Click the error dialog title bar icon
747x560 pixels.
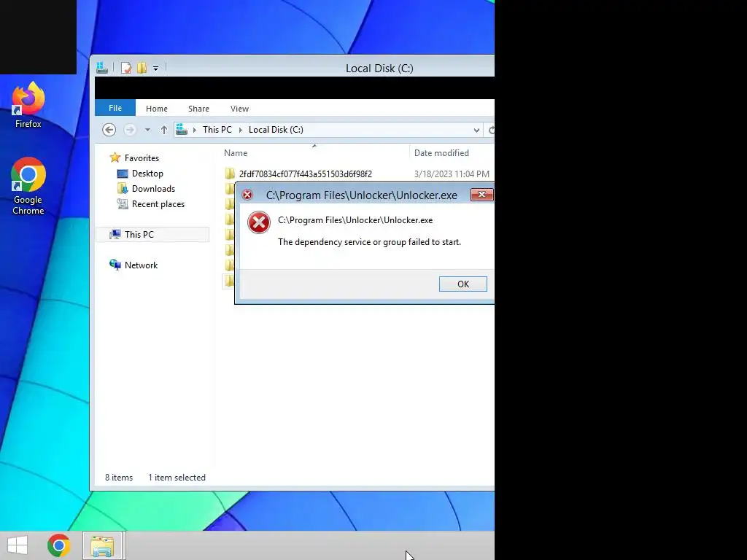click(x=247, y=195)
